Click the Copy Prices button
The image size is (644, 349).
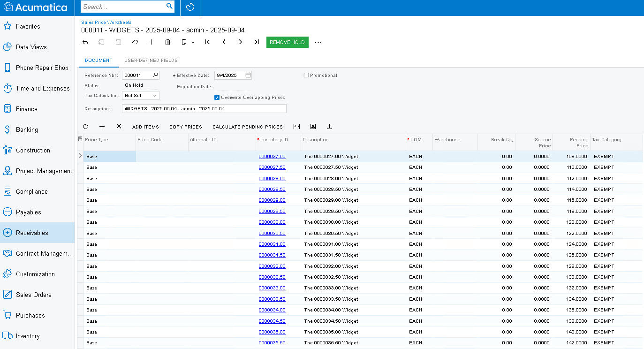[x=186, y=127]
